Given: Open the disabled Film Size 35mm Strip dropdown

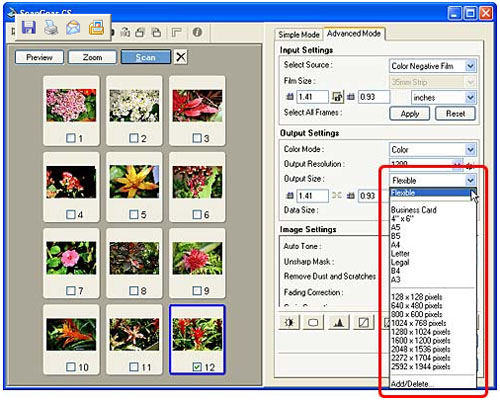Looking at the screenshot, I should click(432, 82).
